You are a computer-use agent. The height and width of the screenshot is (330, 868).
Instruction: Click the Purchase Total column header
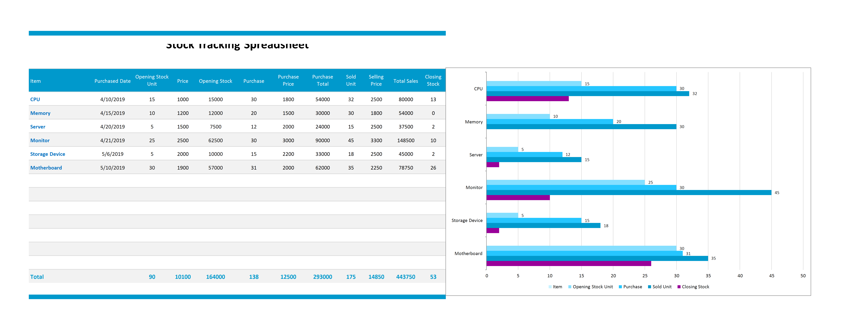coord(323,80)
